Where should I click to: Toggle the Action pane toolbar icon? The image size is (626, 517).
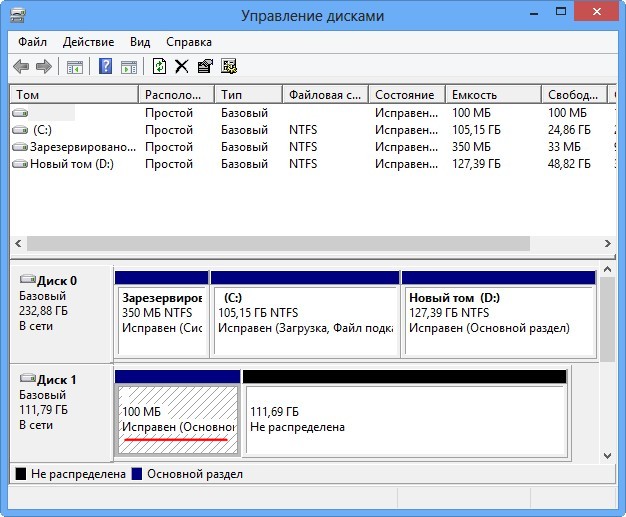(x=129, y=67)
